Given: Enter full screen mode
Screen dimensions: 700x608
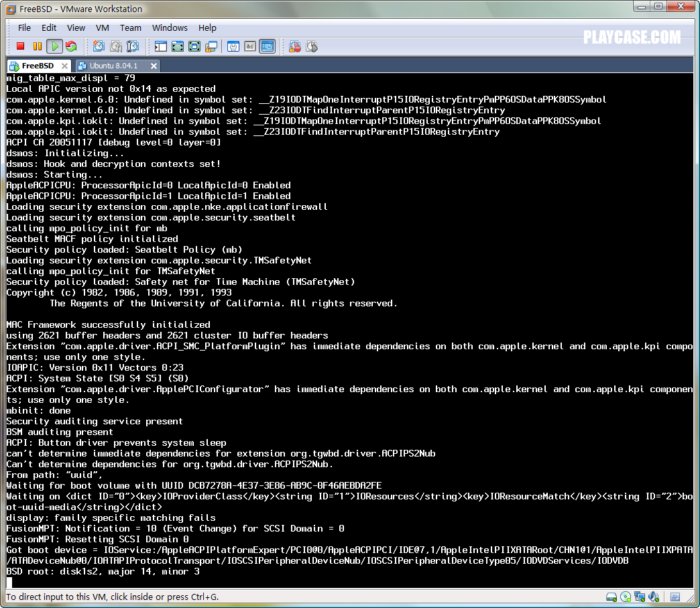Looking at the screenshot, I should [x=194, y=46].
